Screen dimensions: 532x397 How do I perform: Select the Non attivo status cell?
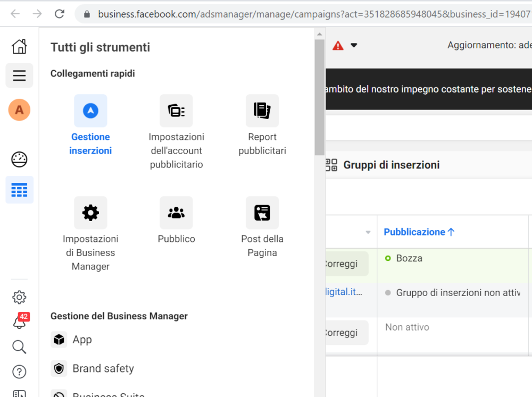pos(407,327)
